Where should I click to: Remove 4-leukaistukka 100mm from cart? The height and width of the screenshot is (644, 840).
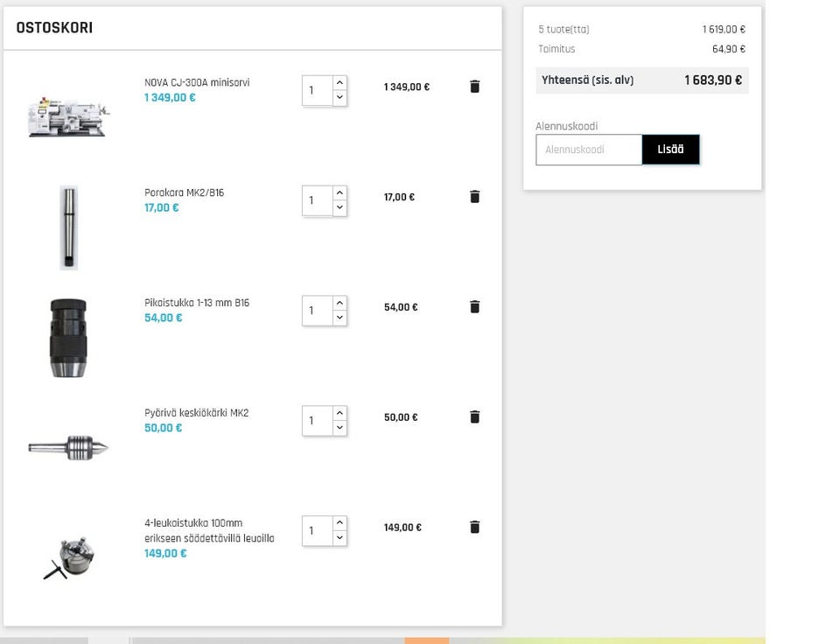pyautogui.click(x=474, y=528)
